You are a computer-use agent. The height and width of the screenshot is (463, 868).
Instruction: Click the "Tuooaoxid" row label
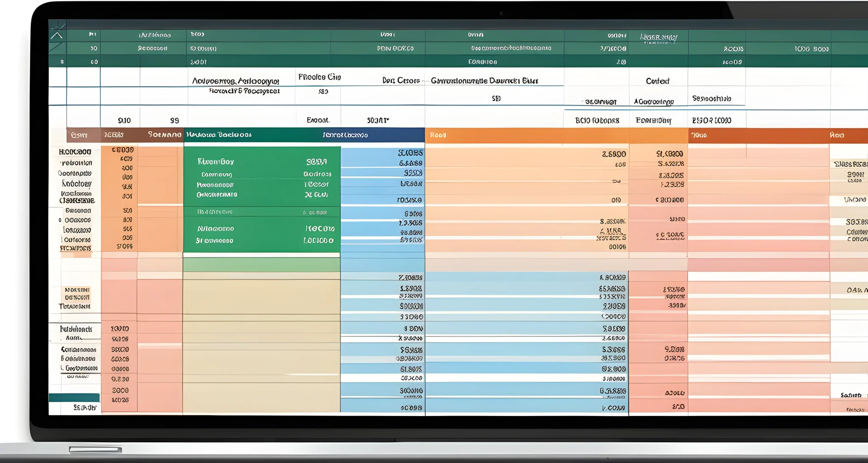74,306
